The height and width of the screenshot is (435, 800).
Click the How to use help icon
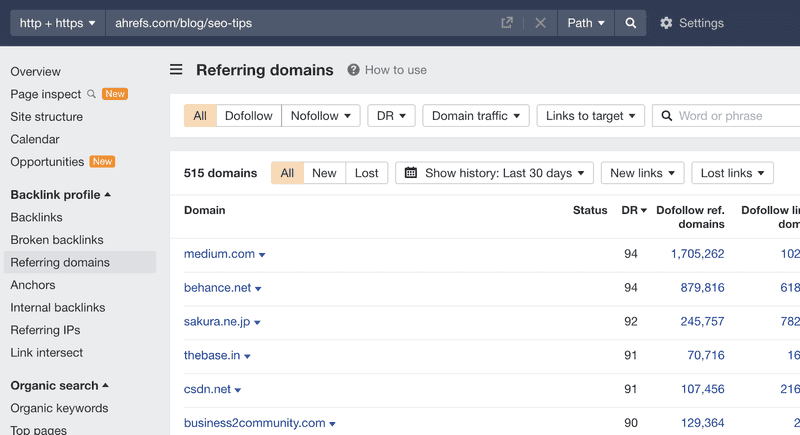353,70
